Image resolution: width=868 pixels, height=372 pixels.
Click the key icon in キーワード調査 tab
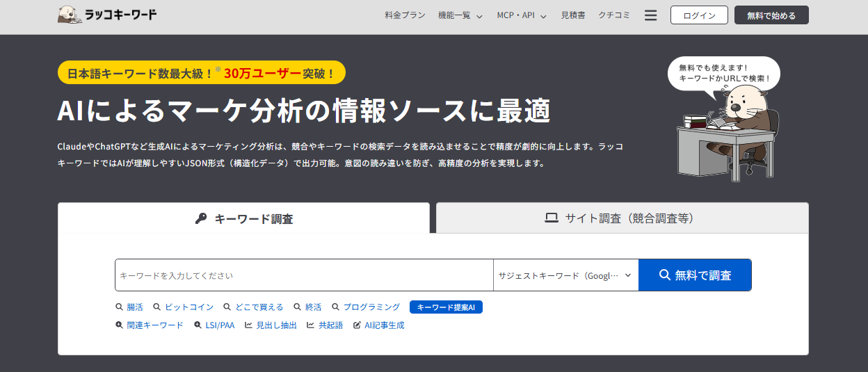[201, 218]
